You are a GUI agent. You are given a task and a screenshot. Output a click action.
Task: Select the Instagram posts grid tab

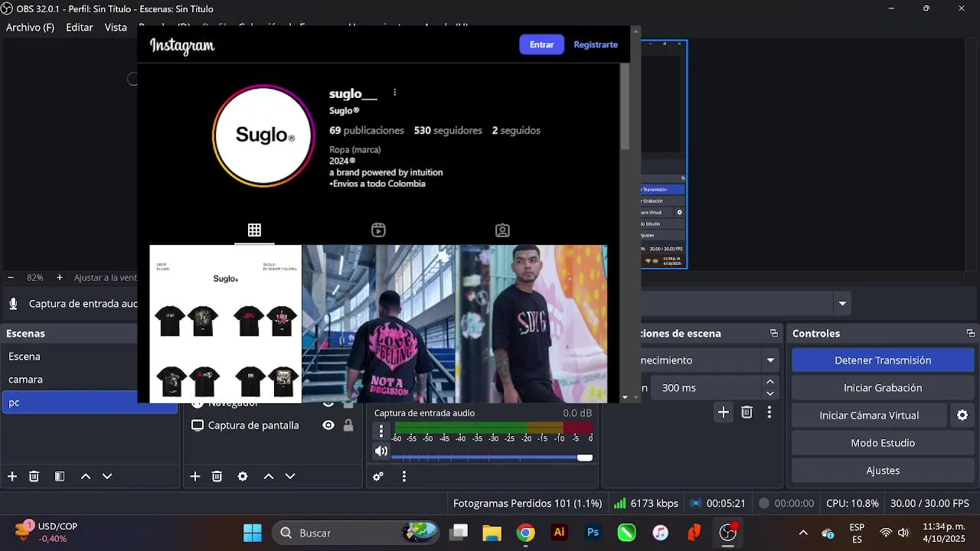coord(254,230)
